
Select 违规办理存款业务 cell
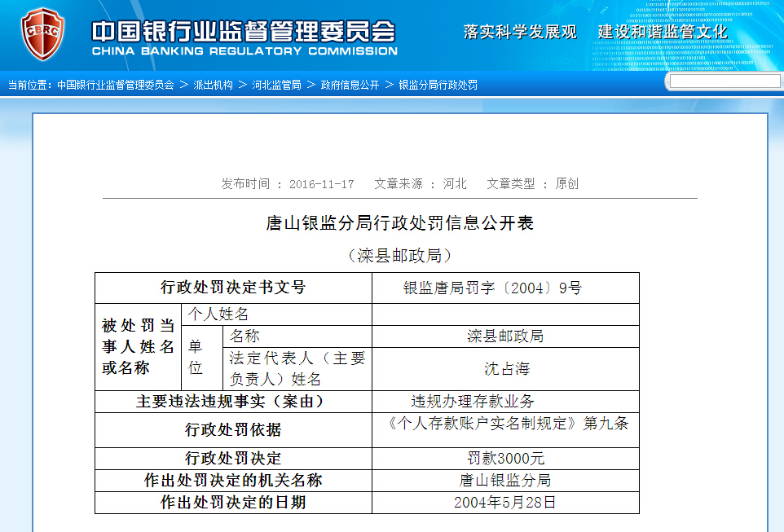pos(505,402)
